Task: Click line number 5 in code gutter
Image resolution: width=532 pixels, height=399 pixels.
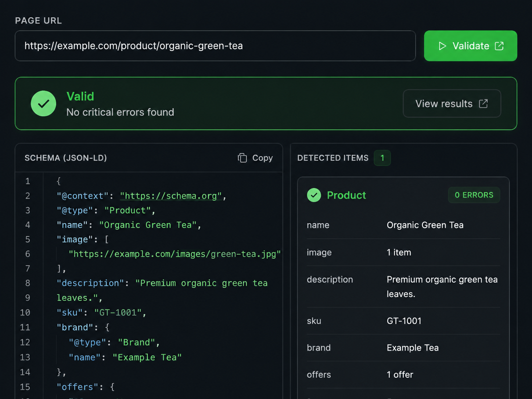Action: click(28, 240)
